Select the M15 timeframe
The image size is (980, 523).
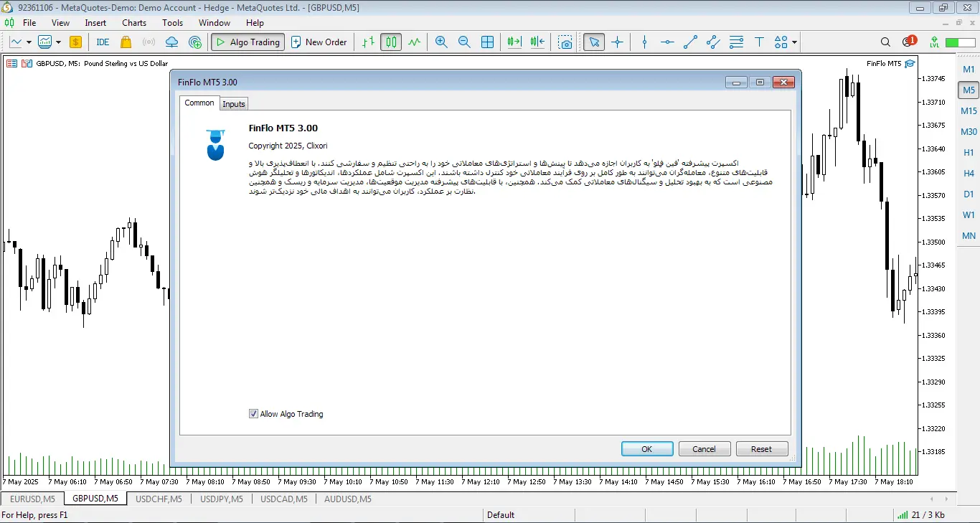[969, 111]
